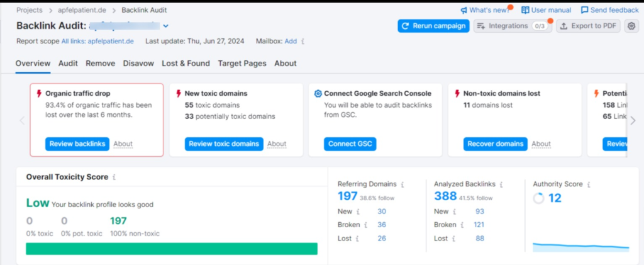Open the Disavow tab
This screenshot has height=265, width=644.
(138, 64)
